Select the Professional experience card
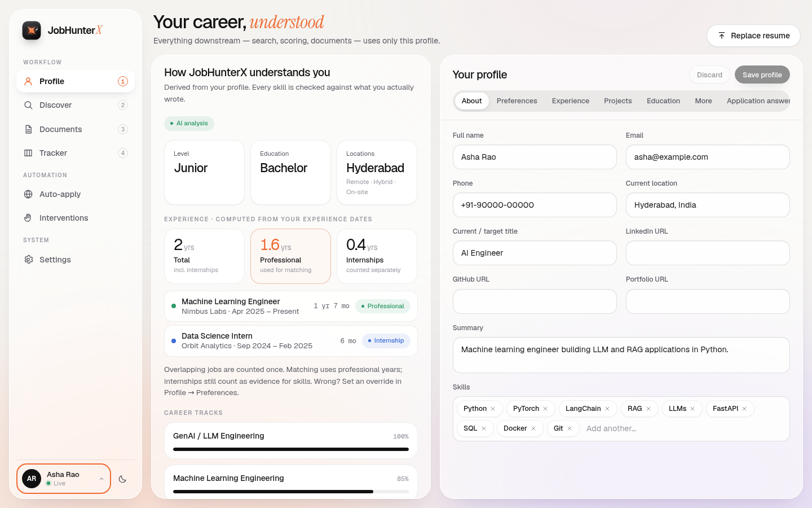Image resolution: width=812 pixels, height=508 pixels. tap(290, 256)
